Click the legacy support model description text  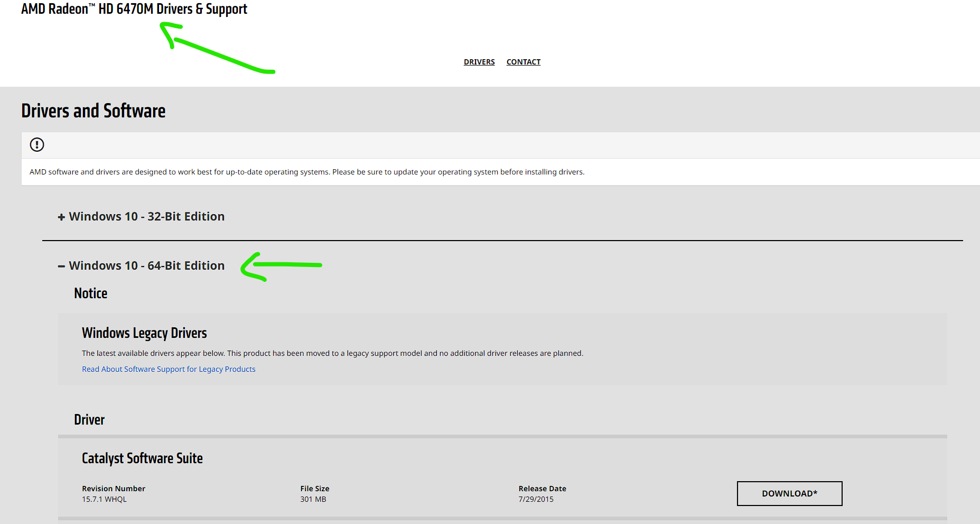click(x=333, y=353)
